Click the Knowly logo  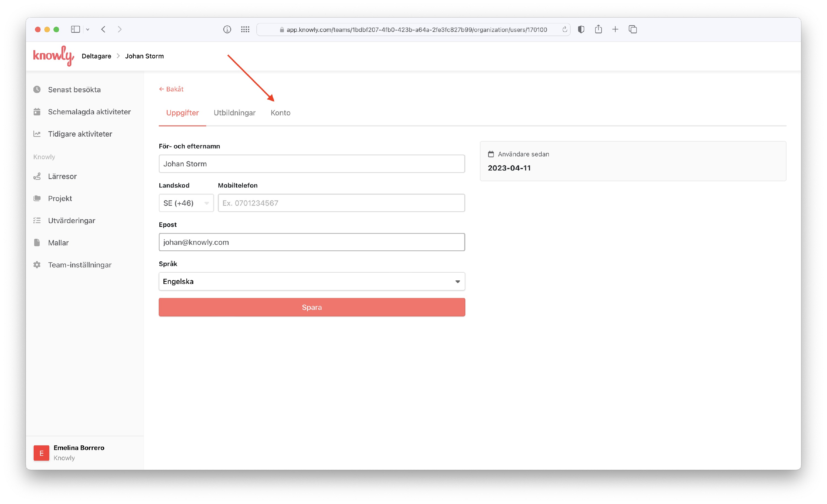(x=53, y=56)
